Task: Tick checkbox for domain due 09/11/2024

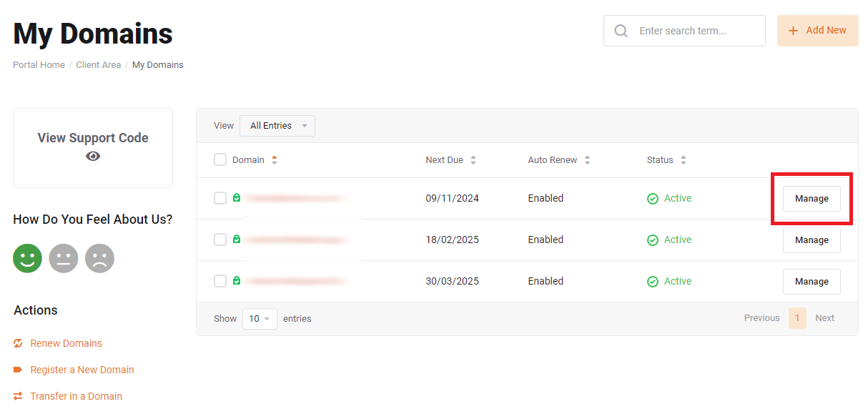Action: (x=220, y=198)
